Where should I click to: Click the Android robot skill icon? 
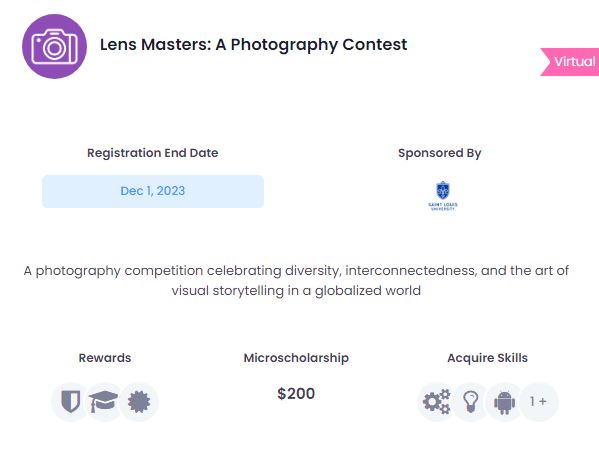[x=504, y=402]
